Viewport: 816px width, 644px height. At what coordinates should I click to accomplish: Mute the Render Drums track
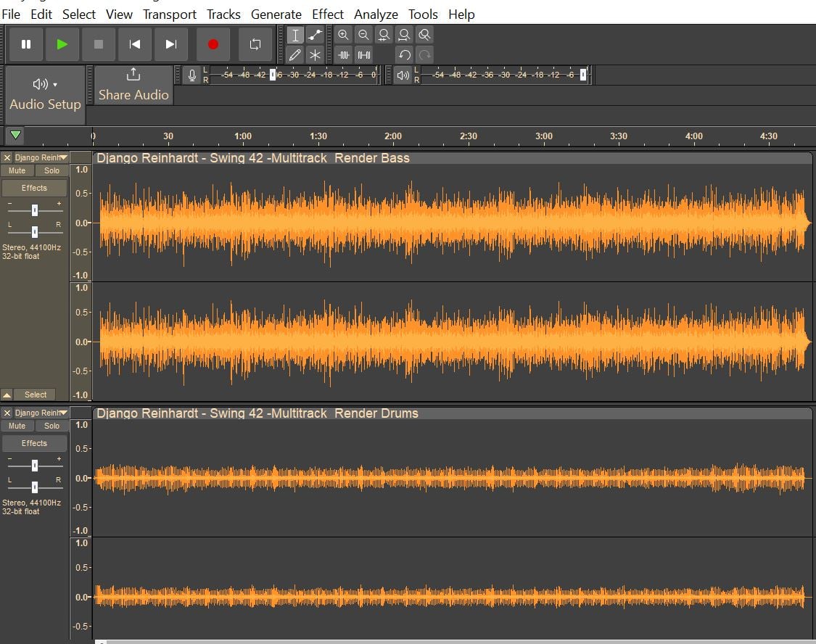coord(17,426)
